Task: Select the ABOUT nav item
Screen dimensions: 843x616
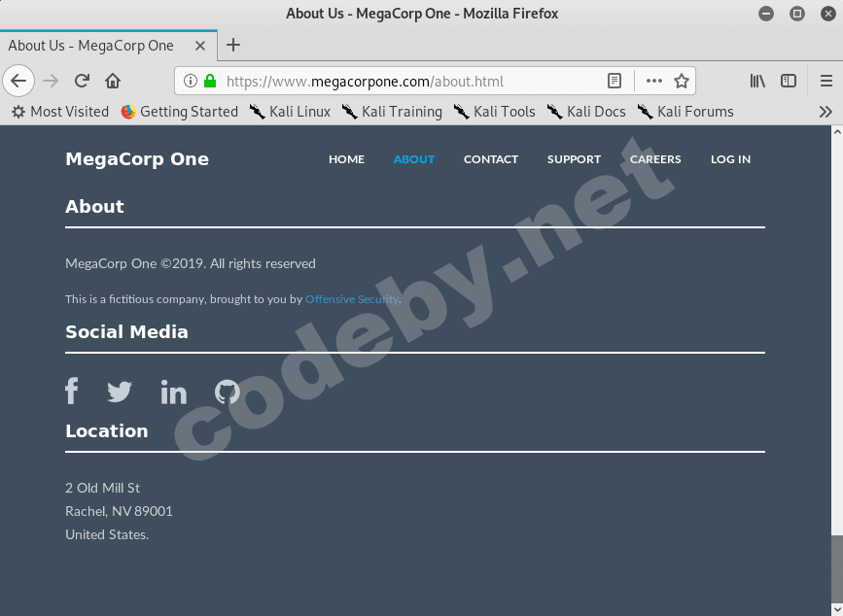Action: tap(414, 159)
